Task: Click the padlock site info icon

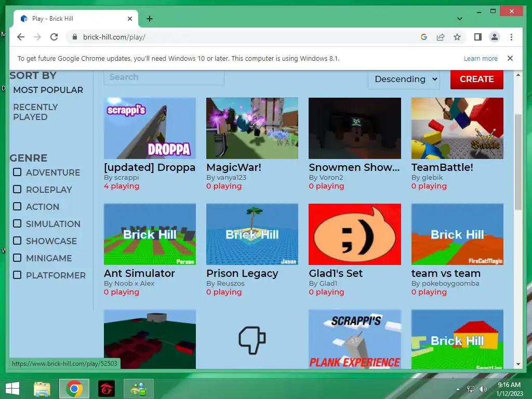Action: (x=75, y=37)
